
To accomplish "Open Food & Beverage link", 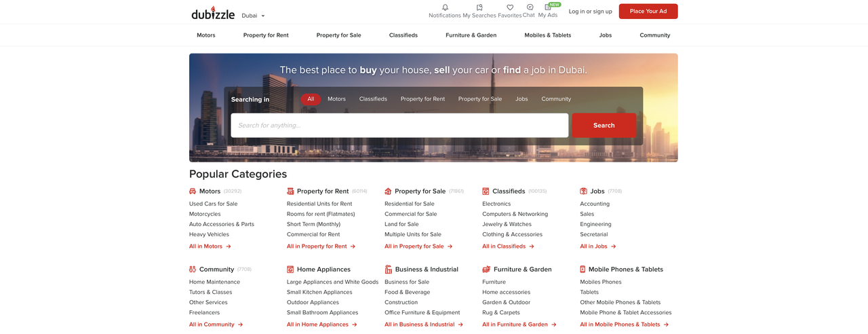I will coord(407,292).
